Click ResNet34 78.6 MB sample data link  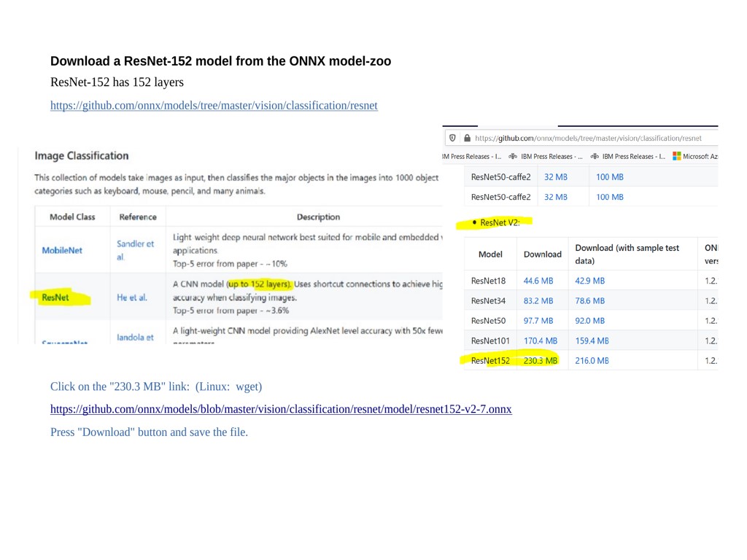pyautogui.click(x=591, y=300)
